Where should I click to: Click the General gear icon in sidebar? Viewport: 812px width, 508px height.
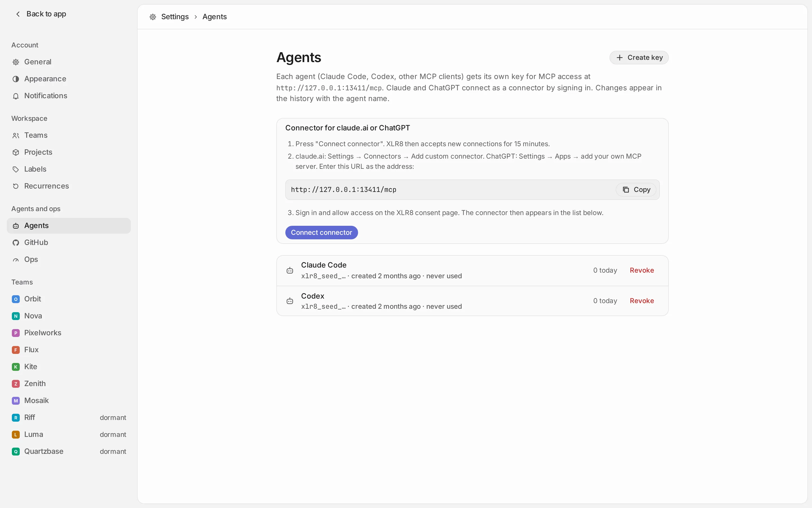tap(16, 62)
